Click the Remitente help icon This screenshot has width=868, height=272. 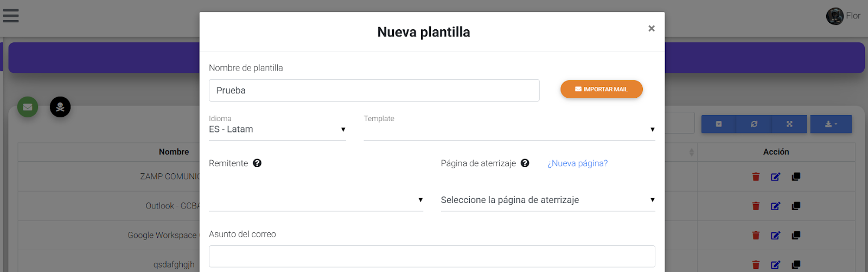click(257, 163)
